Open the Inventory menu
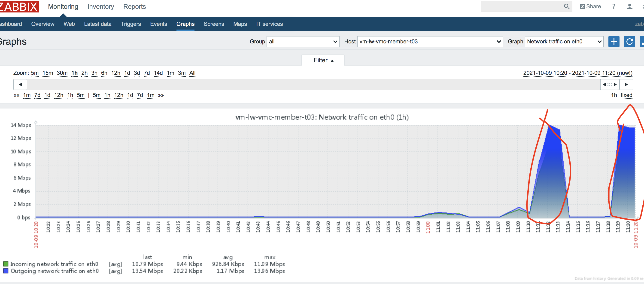Viewport: 644px width, 284px height. [x=100, y=7]
